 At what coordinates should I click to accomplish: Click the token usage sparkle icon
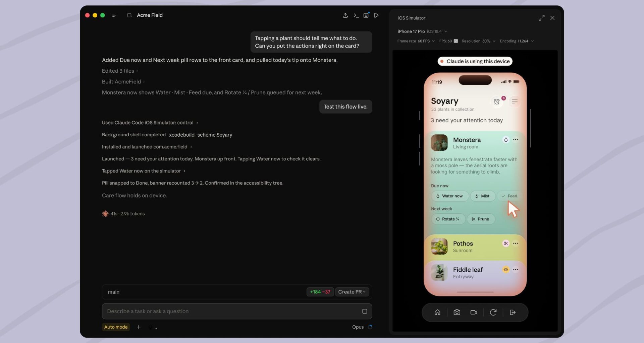(x=105, y=214)
